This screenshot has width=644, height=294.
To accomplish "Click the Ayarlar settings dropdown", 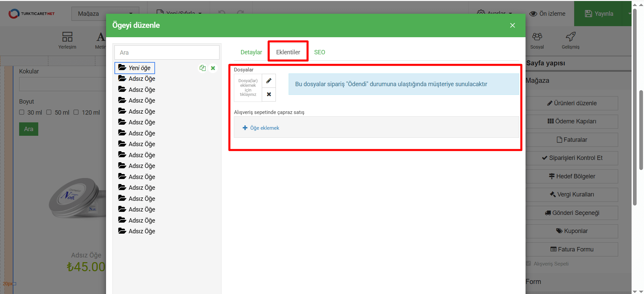I will 495,13.
